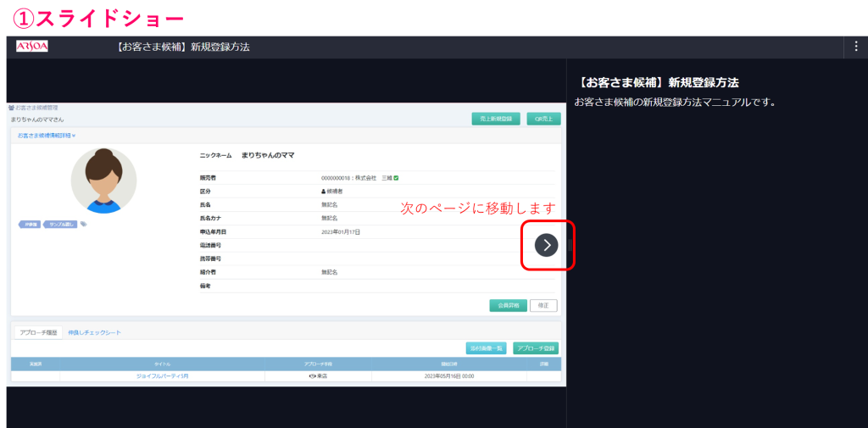Click the icon beside お客さま候補管理 heading
This screenshot has width=868, height=428.
click(11, 108)
